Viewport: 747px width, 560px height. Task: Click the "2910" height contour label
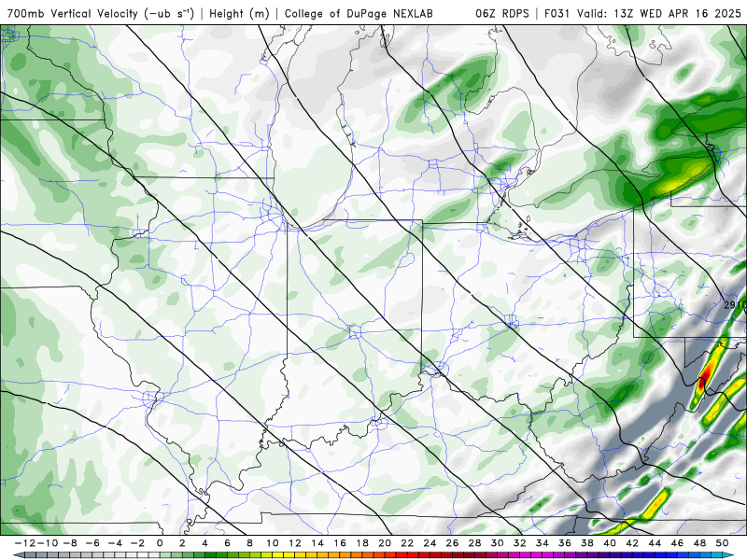735,305
